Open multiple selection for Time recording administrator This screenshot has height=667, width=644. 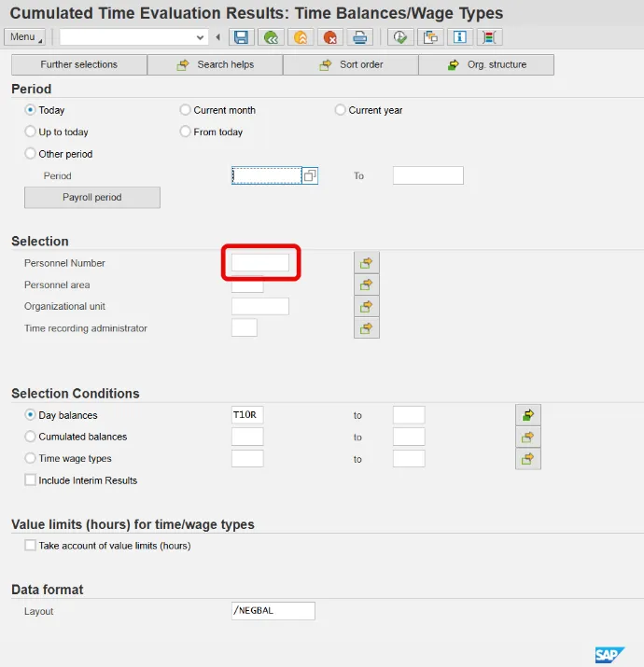pos(367,328)
